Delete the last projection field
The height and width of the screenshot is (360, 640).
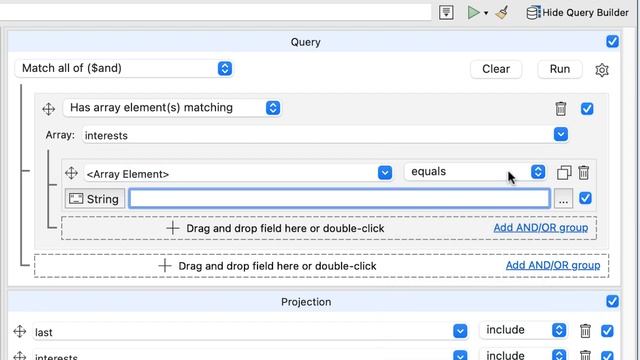[585, 331]
